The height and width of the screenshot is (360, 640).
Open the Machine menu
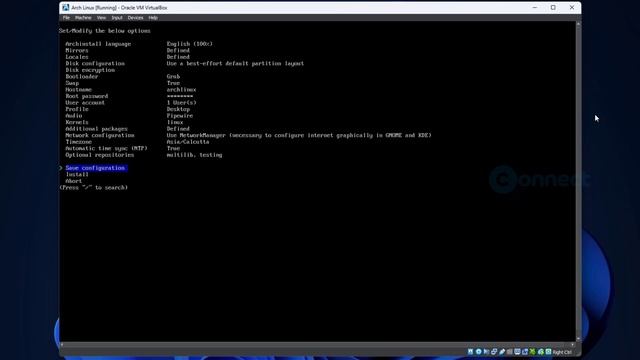point(83,18)
